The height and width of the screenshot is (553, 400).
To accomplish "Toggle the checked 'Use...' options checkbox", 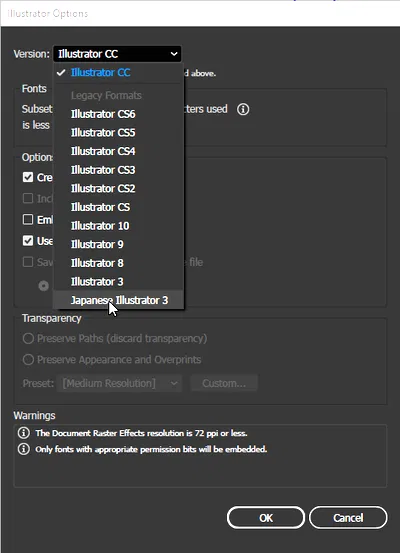I will [x=28, y=241].
